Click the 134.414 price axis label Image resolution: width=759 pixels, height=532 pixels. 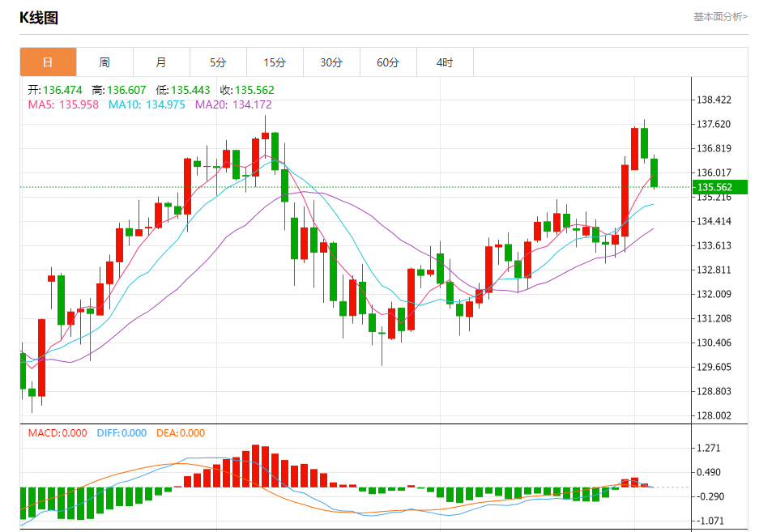click(x=714, y=221)
